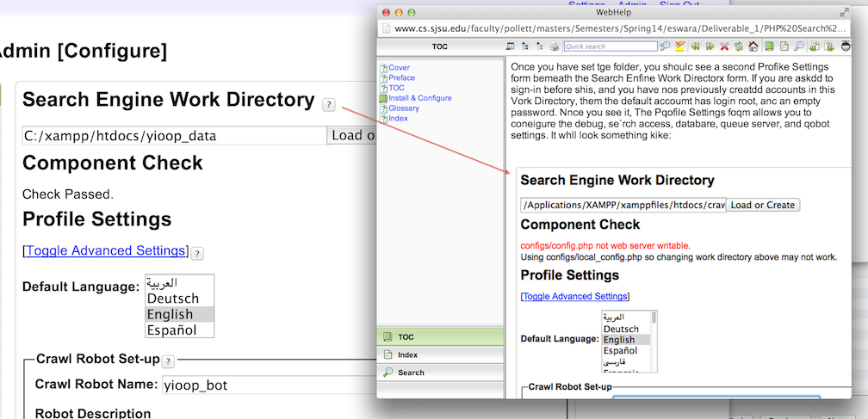Click the home icon in WebHelp toolbar
The height and width of the screenshot is (419, 868).
[x=753, y=46]
